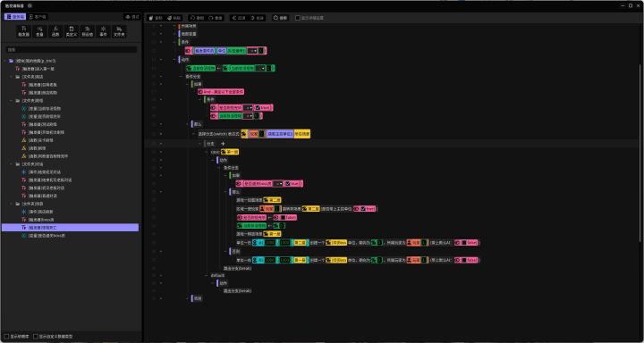Screen dimensions: 644x343
Task: Focus the search field above the trigger tree
Action: pos(71,50)
